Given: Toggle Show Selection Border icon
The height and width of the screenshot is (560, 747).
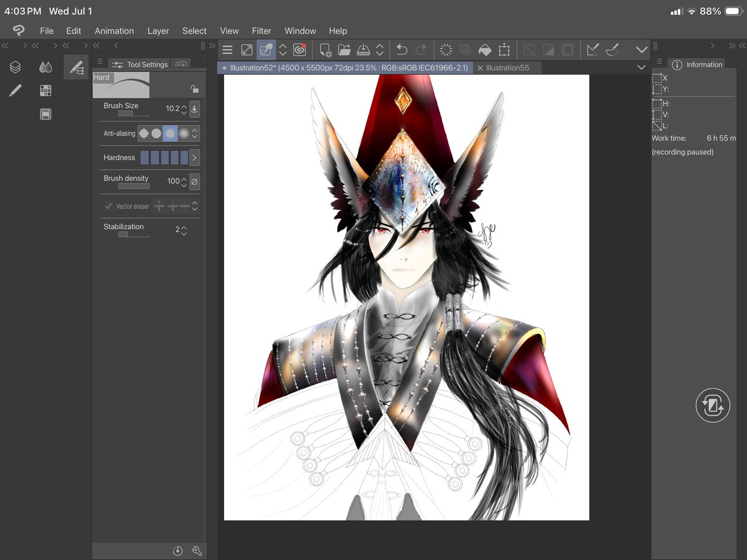Looking at the screenshot, I should (568, 50).
